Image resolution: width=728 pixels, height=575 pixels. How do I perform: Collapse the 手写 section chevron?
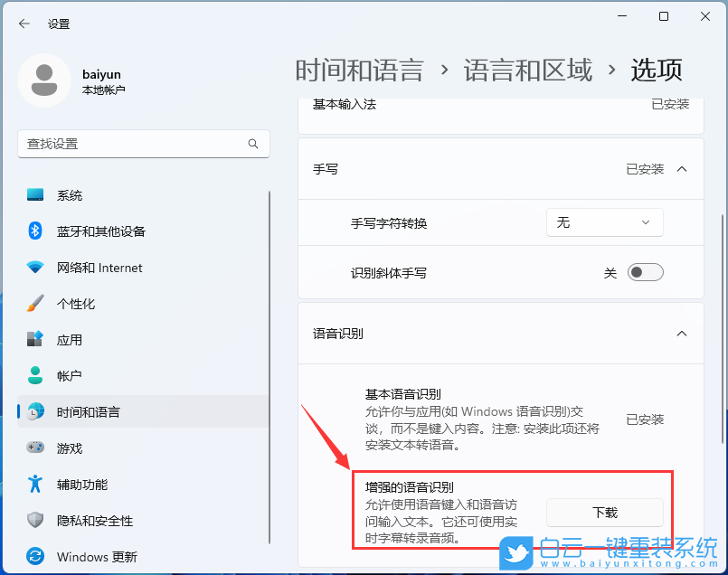click(682, 169)
